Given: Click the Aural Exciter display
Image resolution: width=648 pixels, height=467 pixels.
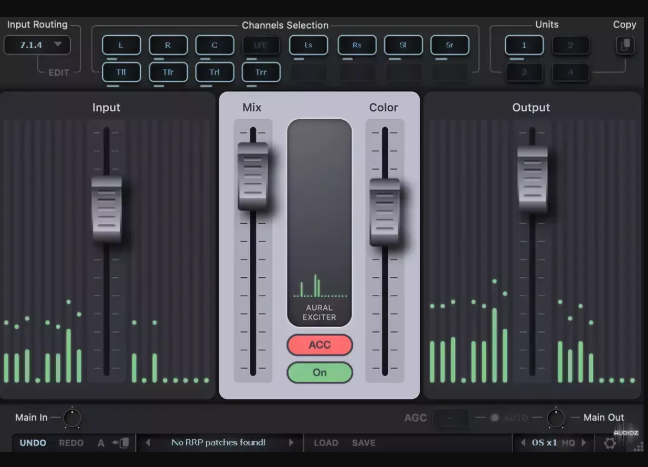Looking at the screenshot, I should coord(319,222).
